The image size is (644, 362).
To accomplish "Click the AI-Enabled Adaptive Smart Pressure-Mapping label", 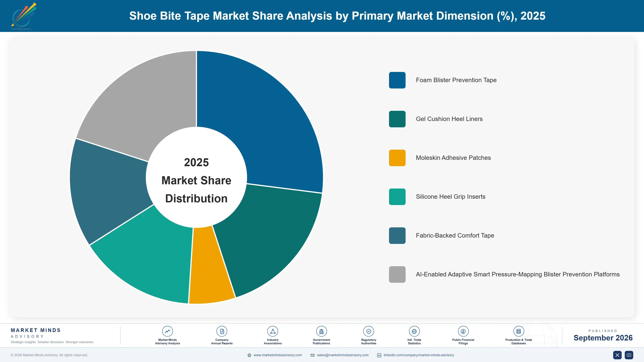I will (x=517, y=274).
